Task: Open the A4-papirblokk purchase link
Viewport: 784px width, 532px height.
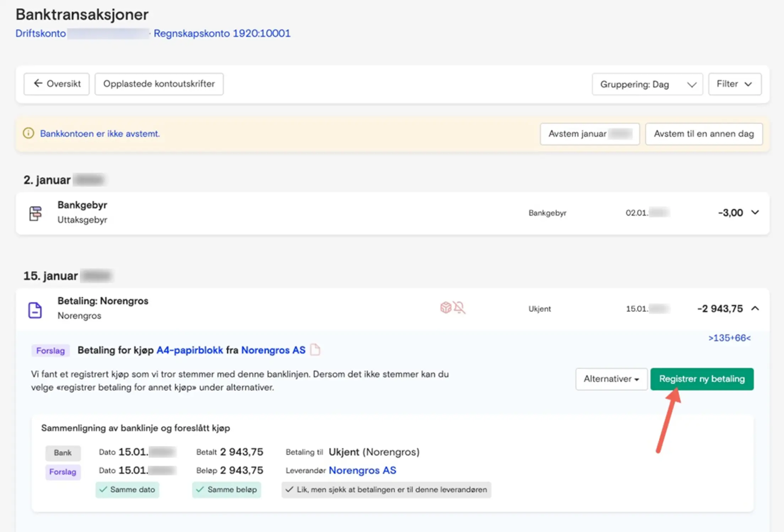Action: click(x=190, y=350)
